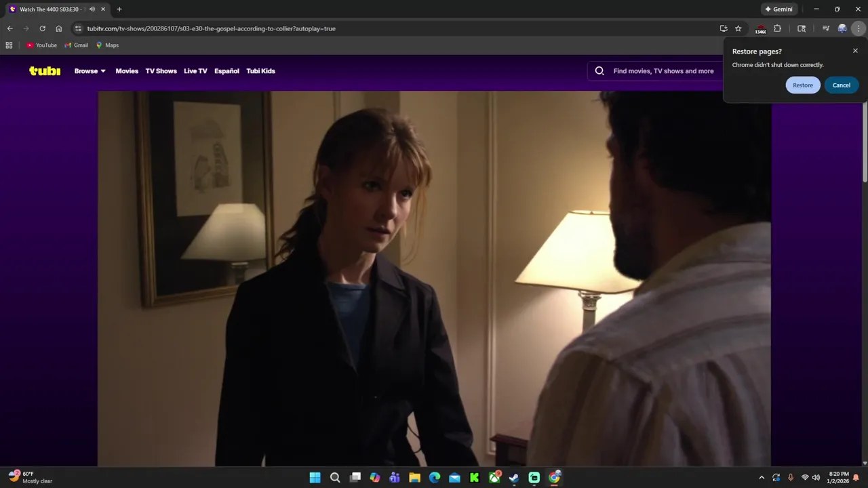Open Wi-Fi network settings in tray
This screenshot has height=488, width=868.
tap(805, 477)
